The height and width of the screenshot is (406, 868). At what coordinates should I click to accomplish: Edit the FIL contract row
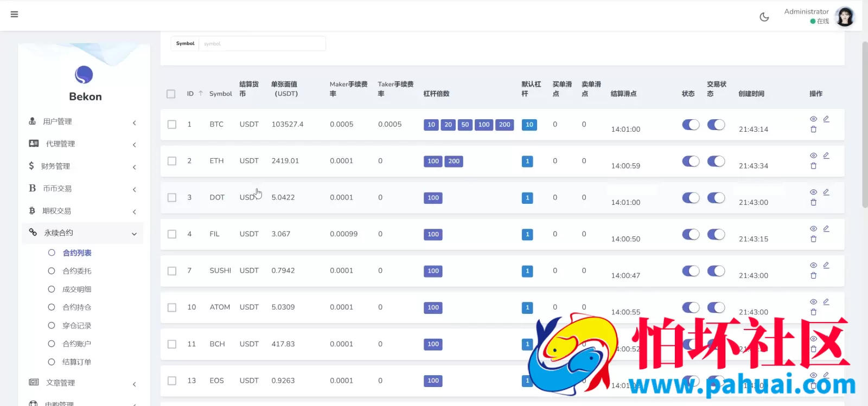tap(826, 229)
